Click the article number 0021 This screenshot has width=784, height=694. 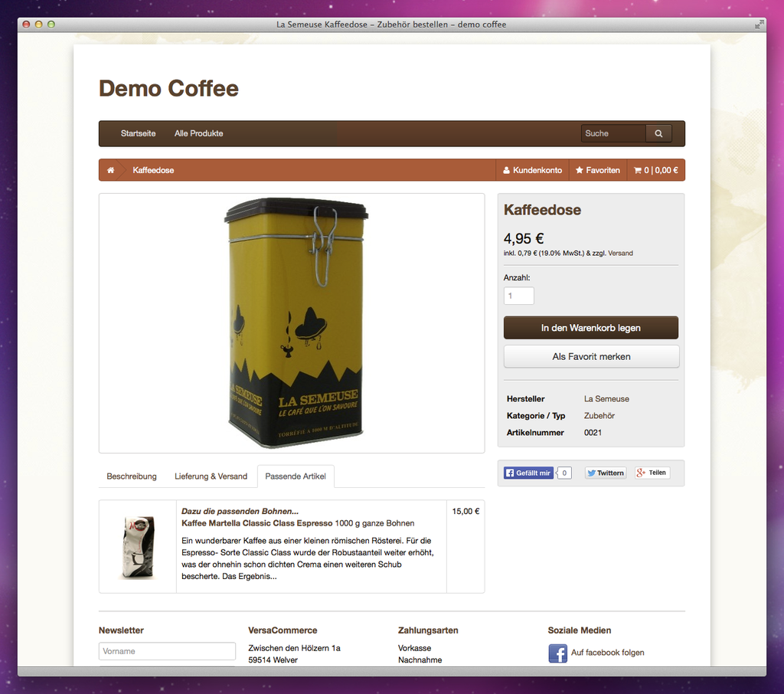[593, 433]
